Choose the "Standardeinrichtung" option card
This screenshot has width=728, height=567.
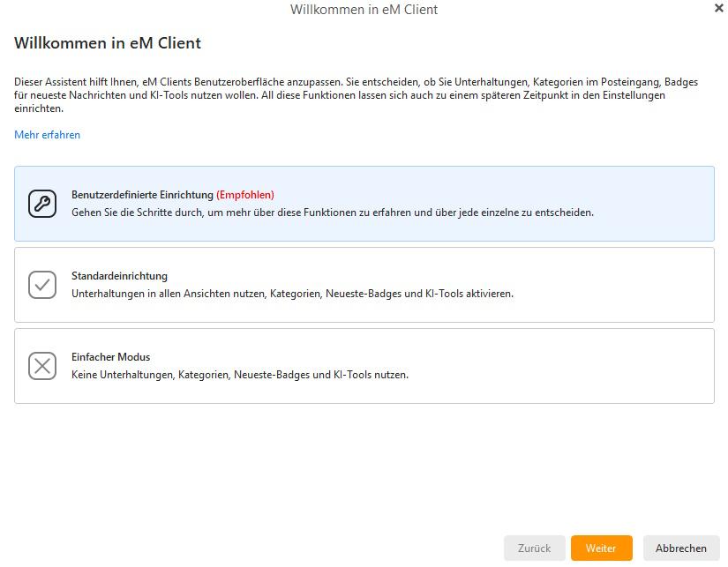[x=364, y=284]
